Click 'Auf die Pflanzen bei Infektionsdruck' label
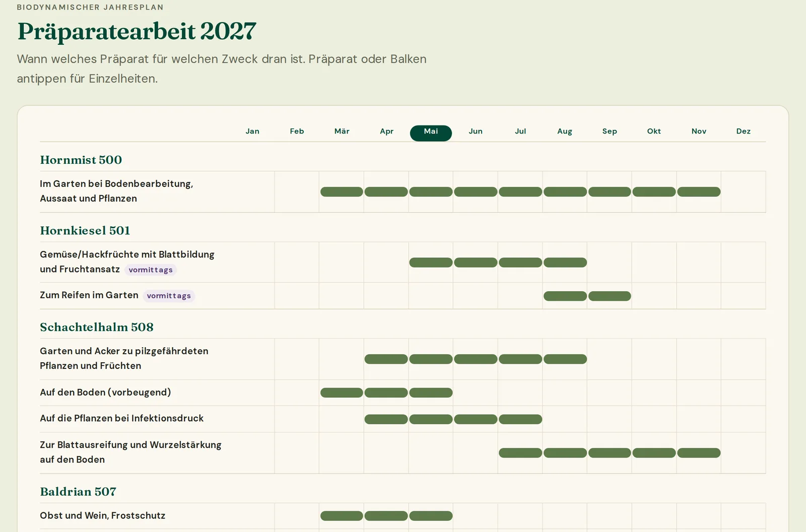The image size is (806, 532). tap(122, 418)
